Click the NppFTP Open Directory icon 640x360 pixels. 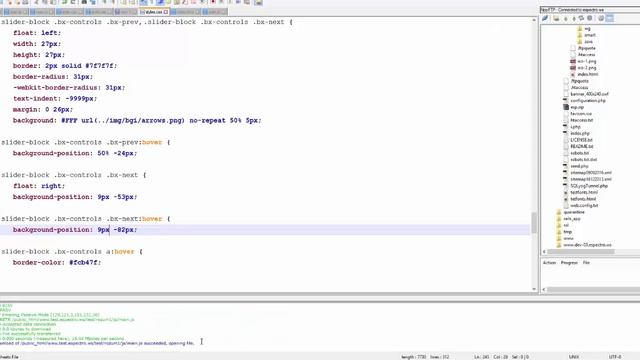click(556, 18)
